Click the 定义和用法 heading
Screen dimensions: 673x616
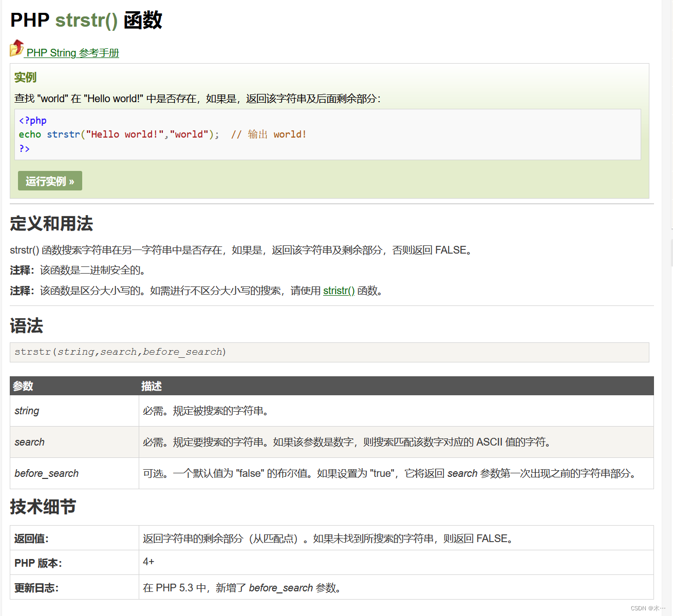(51, 224)
